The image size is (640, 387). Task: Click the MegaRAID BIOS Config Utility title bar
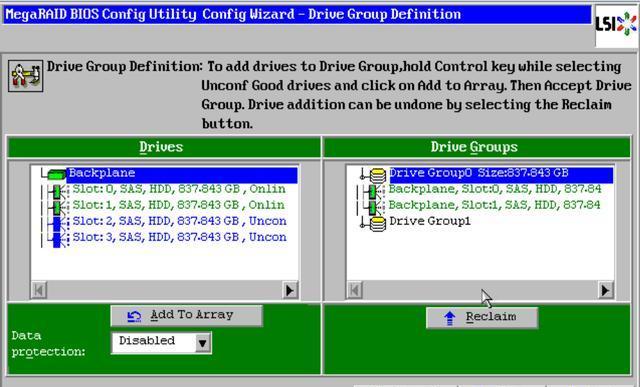point(297,15)
